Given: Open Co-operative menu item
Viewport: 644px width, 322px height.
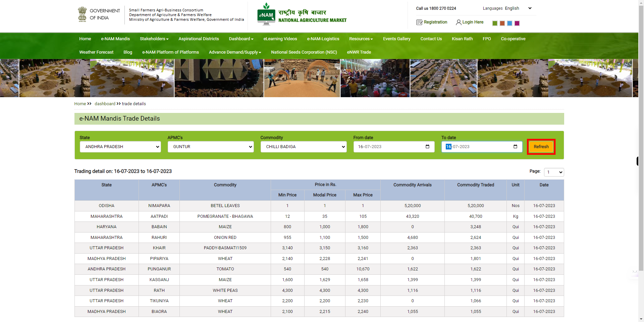Looking at the screenshot, I should coord(513,39).
